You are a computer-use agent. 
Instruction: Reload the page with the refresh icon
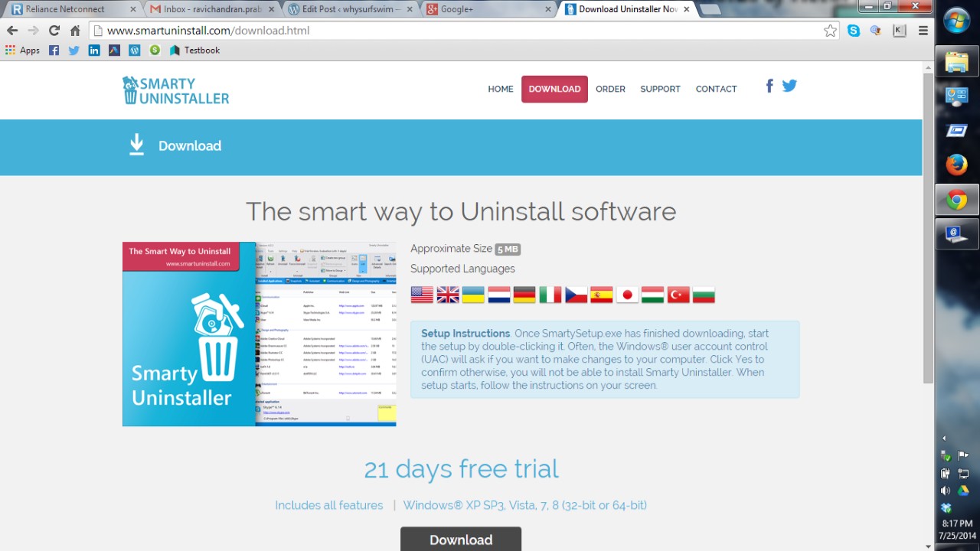click(x=54, y=31)
